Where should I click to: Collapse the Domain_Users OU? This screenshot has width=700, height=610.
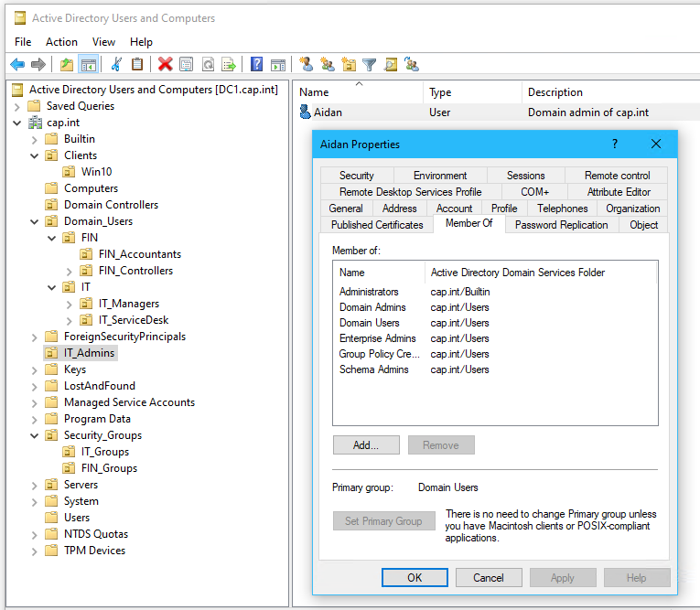tap(35, 221)
